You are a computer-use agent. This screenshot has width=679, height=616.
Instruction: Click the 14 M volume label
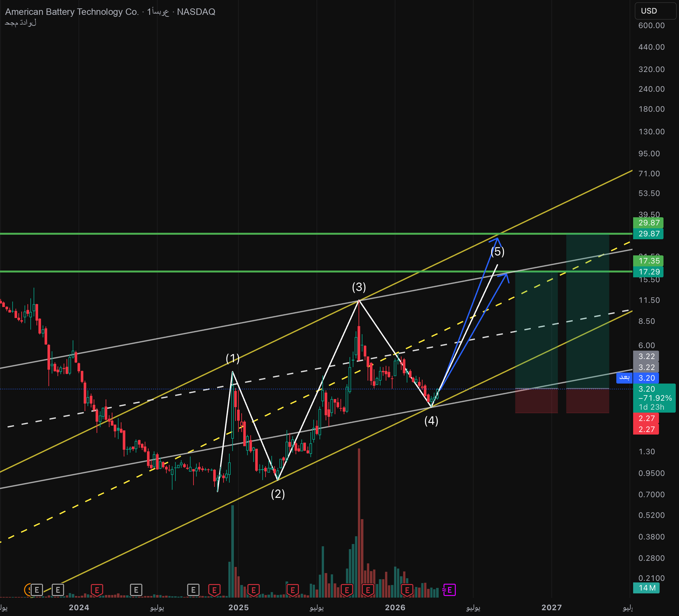[x=646, y=588]
